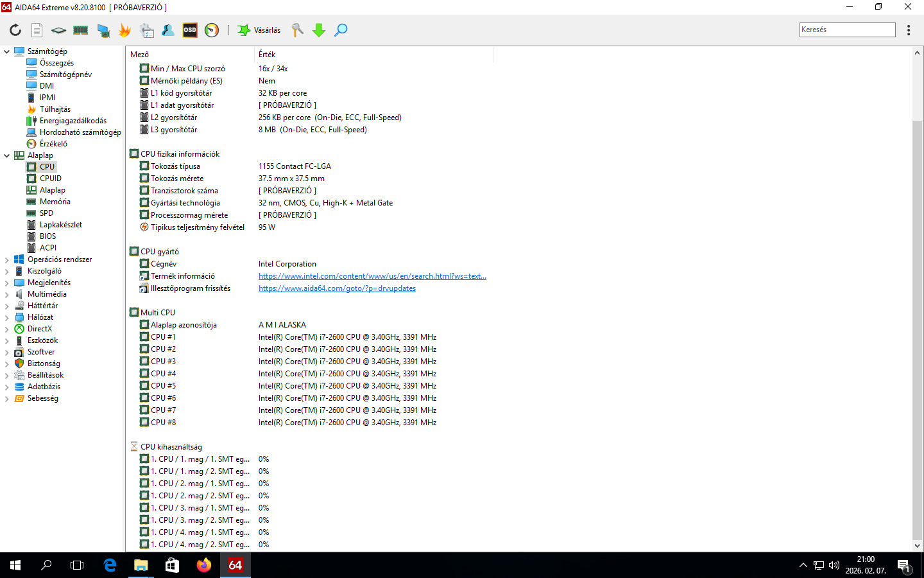
Task: Open the Lapkakészlet chipset entry
Action: (60, 225)
